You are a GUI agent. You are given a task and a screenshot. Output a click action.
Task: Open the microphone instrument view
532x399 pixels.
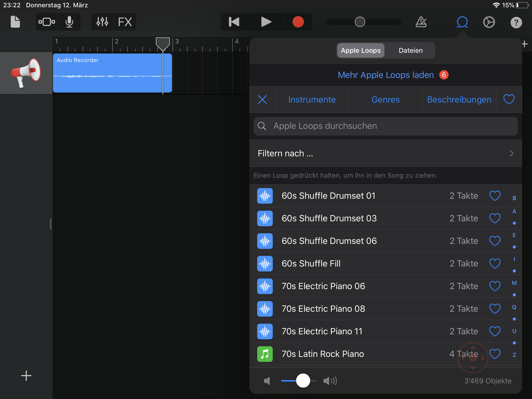tap(69, 22)
